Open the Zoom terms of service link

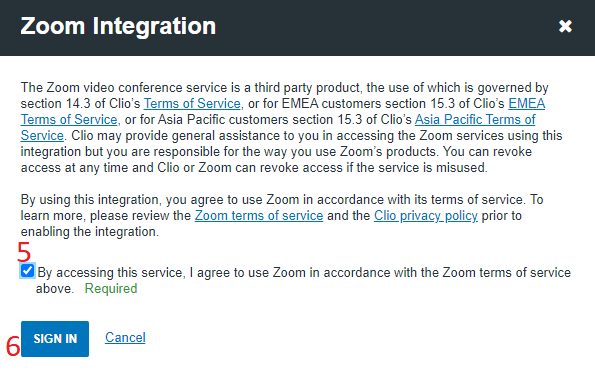(x=259, y=216)
